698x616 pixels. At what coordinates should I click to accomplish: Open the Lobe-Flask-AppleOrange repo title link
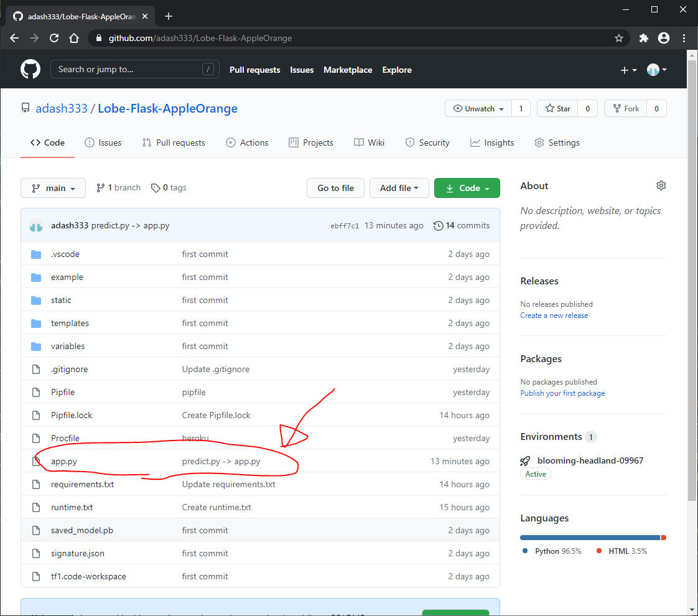pos(167,109)
